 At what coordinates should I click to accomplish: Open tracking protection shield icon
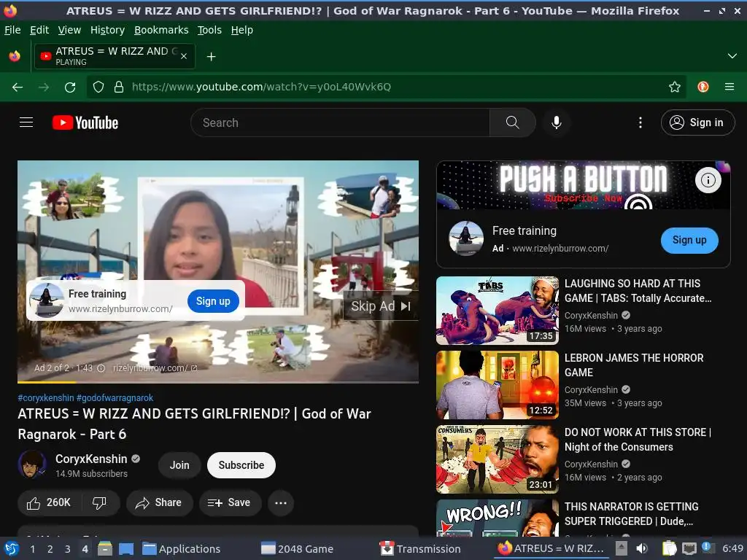(x=98, y=87)
